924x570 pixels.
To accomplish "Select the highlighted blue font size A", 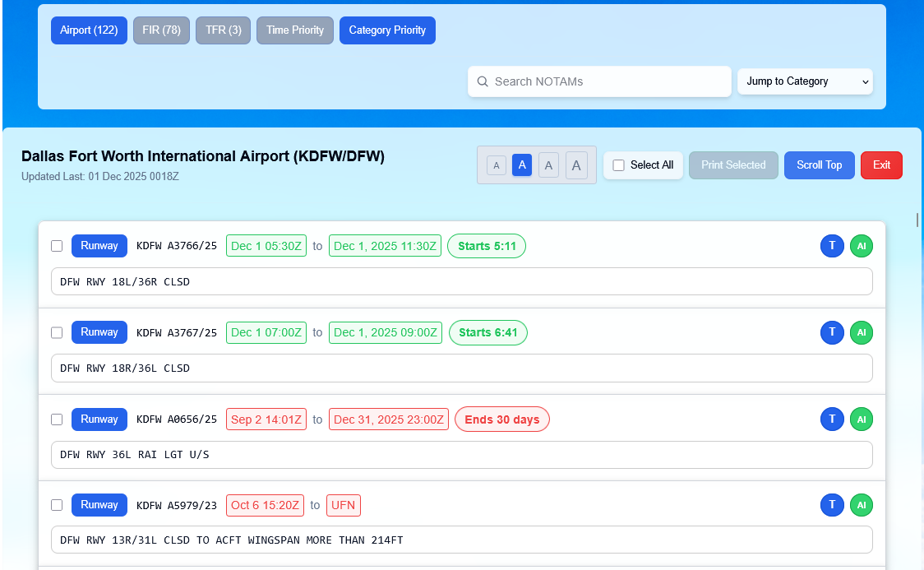I will point(522,165).
